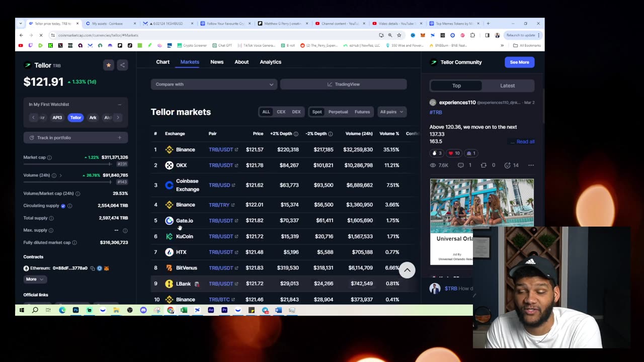Filter markets by DEX
Viewport: 644px width, 362px height.
click(x=296, y=112)
